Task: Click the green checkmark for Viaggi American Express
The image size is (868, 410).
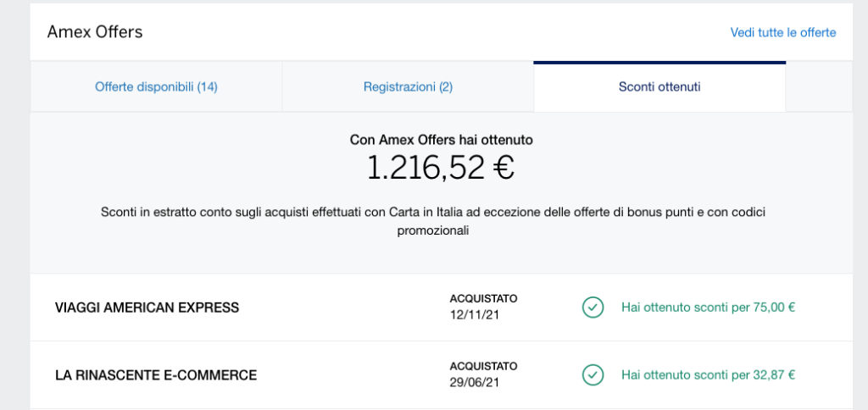Action: [x=593, y=307]
